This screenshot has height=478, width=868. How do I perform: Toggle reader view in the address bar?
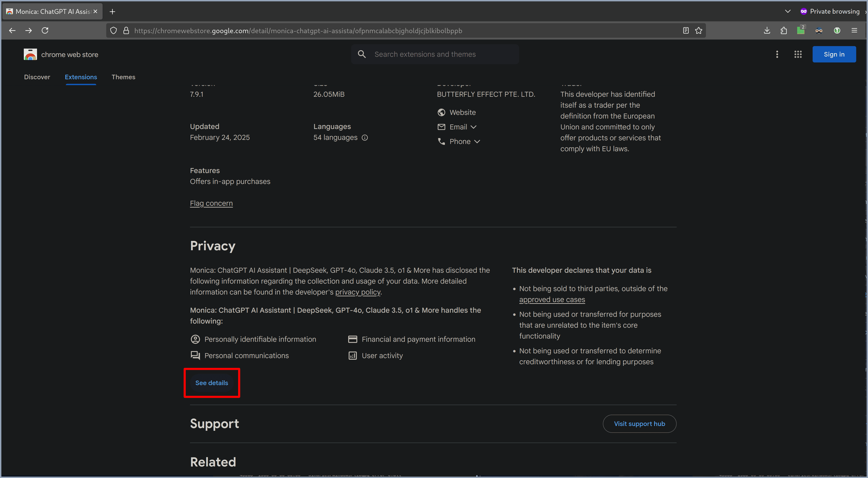coord(685,31)
